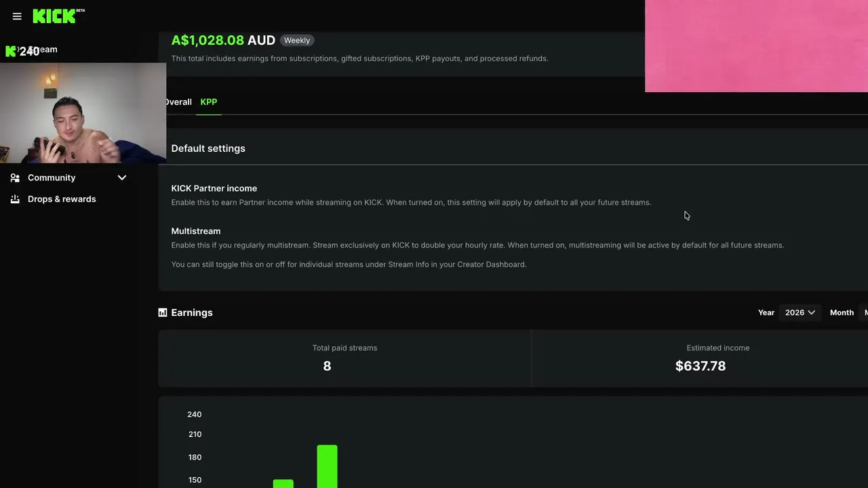Click the tallest green chart bar
Viewport: 868px width, 488px height.
click(327, 466)
